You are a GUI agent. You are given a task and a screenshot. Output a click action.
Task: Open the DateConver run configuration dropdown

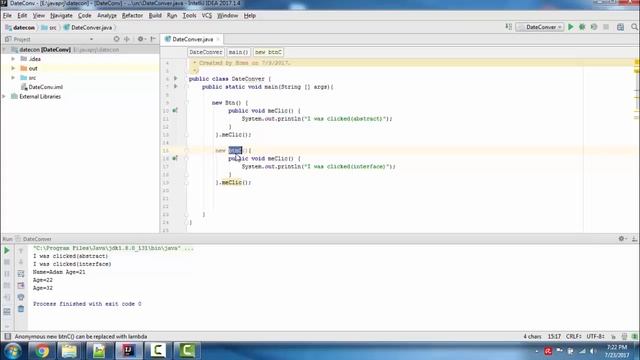[x=540, y=27]
